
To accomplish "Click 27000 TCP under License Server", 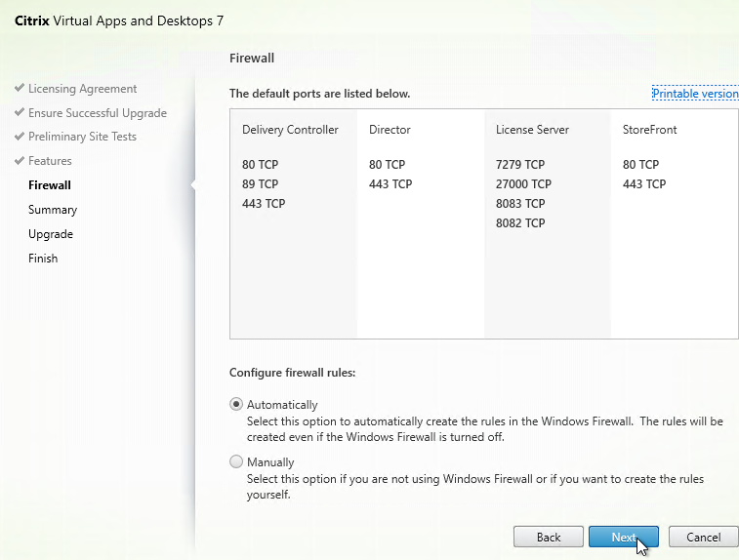I will click(523, 184).
